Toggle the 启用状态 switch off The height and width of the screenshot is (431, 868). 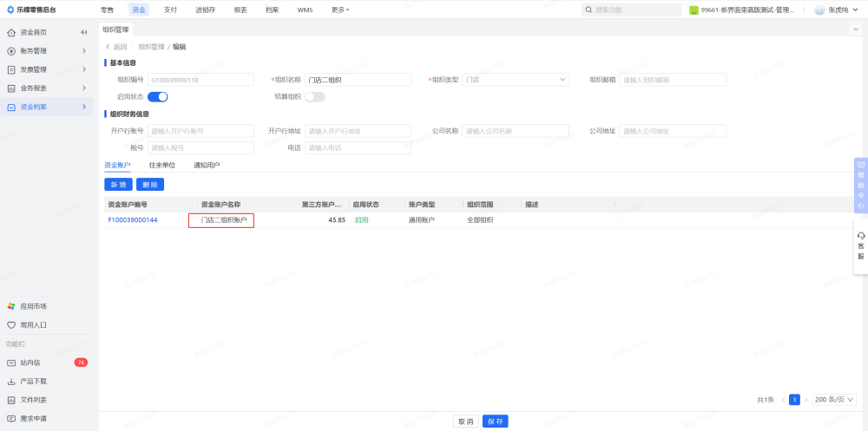(x=157, y=96)
